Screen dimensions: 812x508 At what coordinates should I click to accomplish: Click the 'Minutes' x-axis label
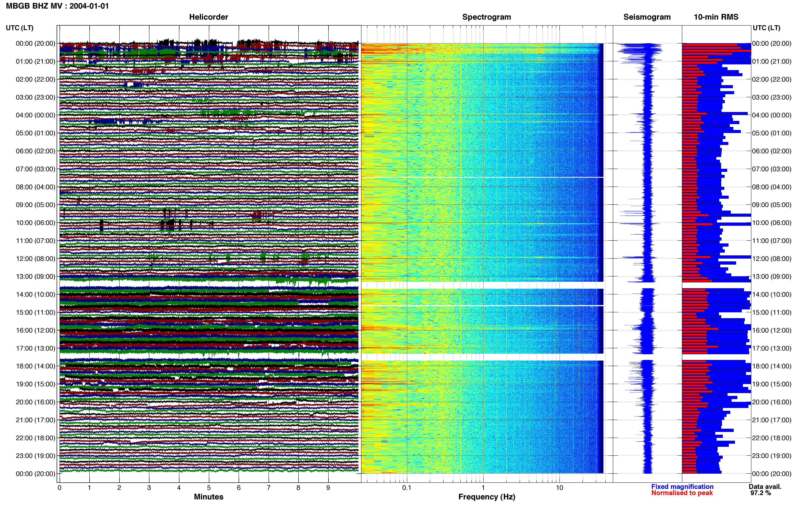[x=209, y=497]
